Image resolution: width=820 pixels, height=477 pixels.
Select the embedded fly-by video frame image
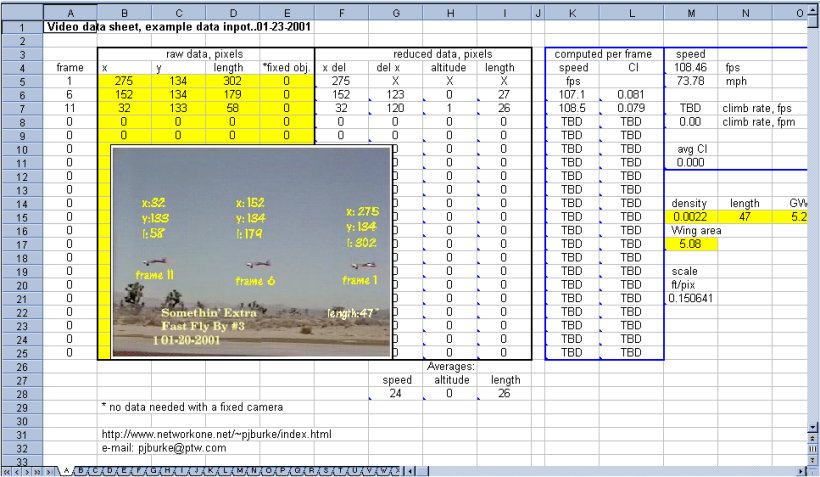point(250,252)
